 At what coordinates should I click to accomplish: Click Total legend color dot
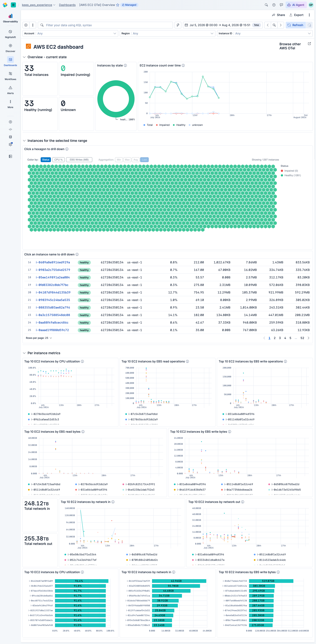tap(144, 125)
